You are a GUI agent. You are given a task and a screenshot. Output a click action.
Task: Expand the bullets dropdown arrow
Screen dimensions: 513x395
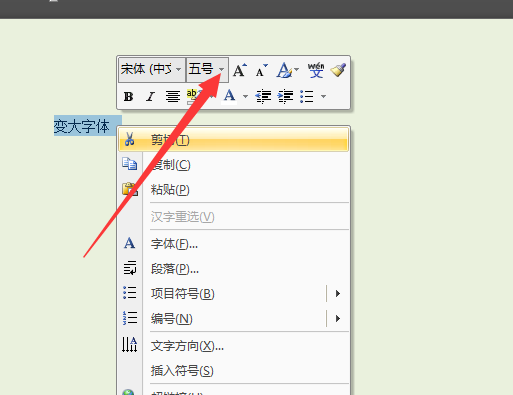tap(323, 97)
